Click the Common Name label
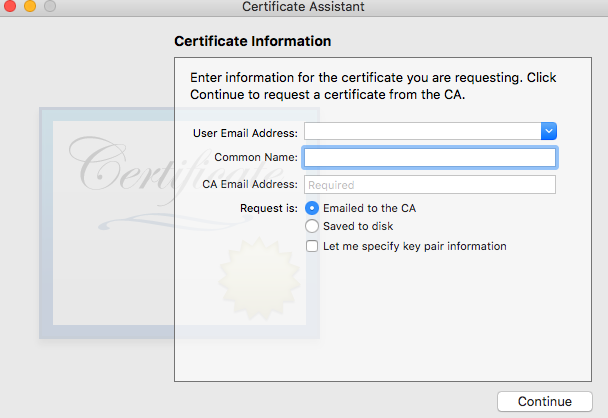Image resolution: width=608 pixels, height=418 pixels. click(256, 158)
